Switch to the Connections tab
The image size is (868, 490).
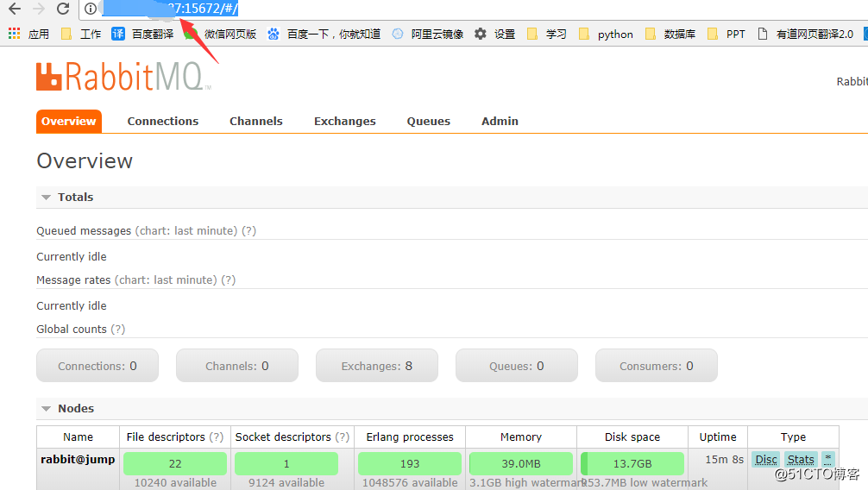163,122
